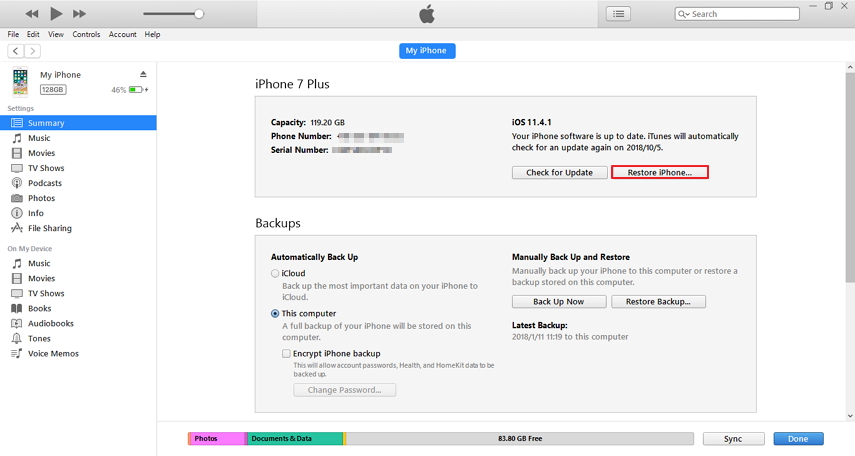Skip forward with the fast-forward button

[80, 14]
